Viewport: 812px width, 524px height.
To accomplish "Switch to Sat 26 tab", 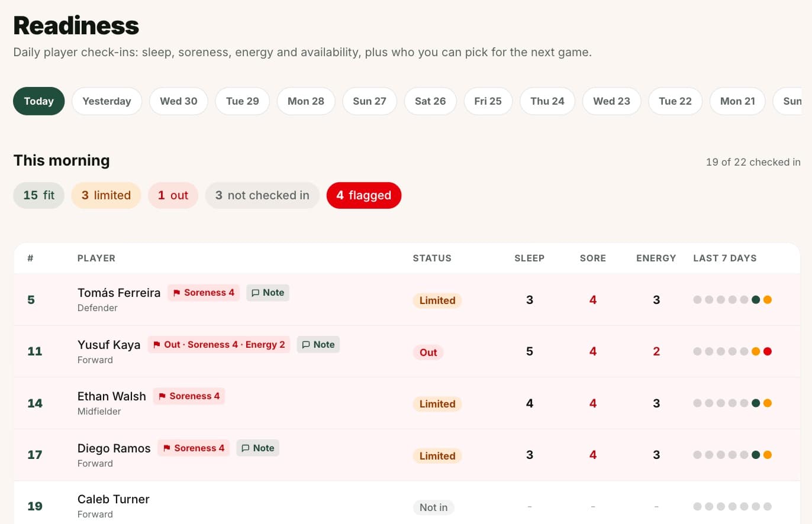I will click(430, 101).
